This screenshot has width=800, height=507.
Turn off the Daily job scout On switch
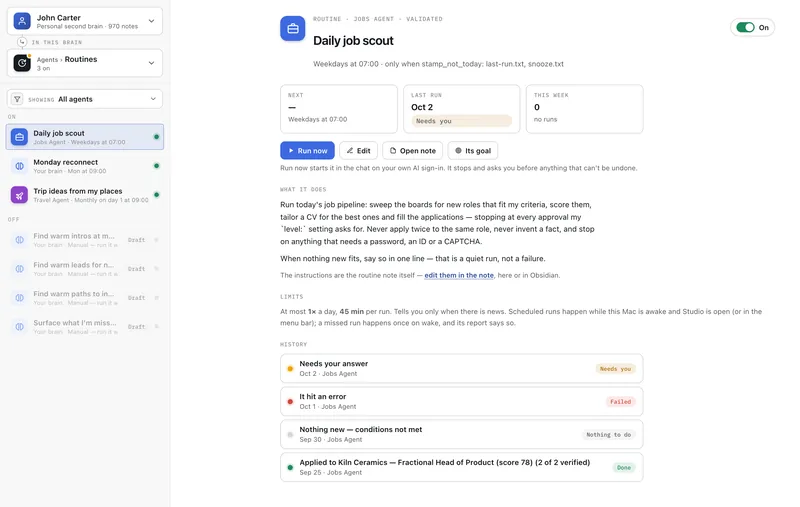[745, 28]
